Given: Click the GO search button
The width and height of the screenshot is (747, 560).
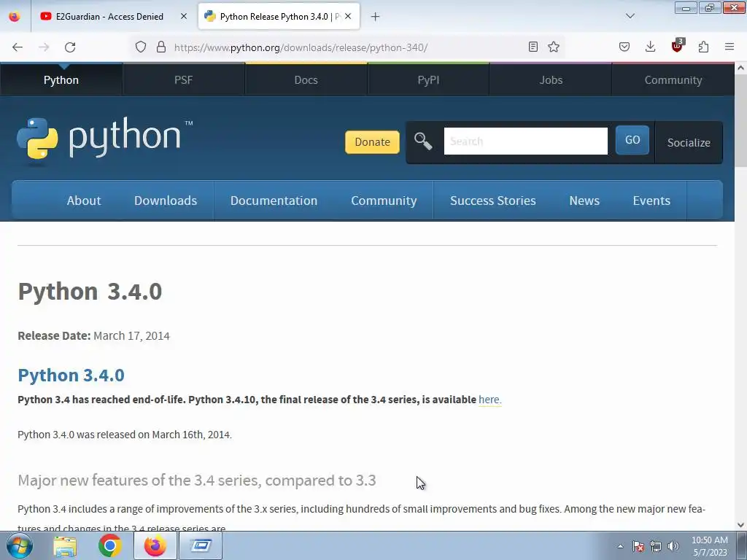Looking at the screenshot, I should pos(632,140).
